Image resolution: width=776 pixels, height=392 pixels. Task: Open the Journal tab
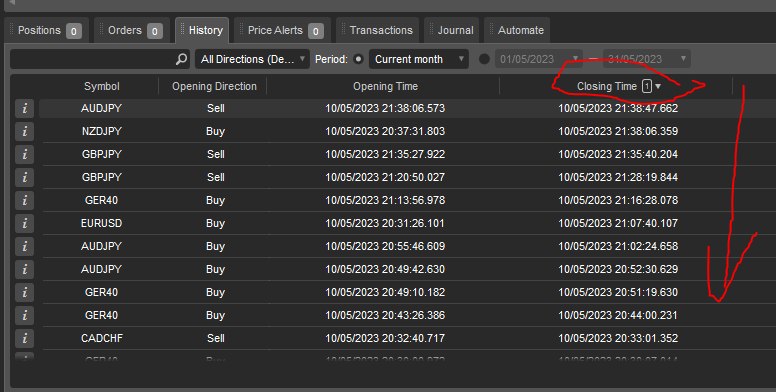click(x=452, y=31)
